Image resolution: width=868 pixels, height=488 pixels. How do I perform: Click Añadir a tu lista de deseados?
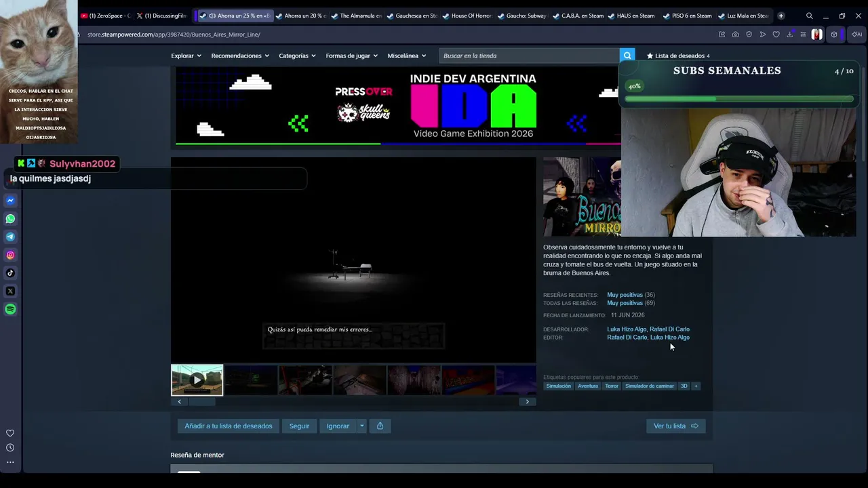[229, 426]
